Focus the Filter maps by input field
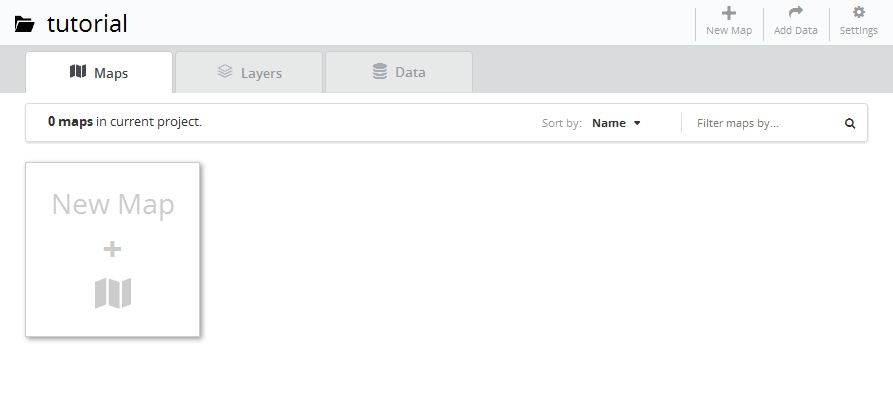893x393 pixels. 767,123
